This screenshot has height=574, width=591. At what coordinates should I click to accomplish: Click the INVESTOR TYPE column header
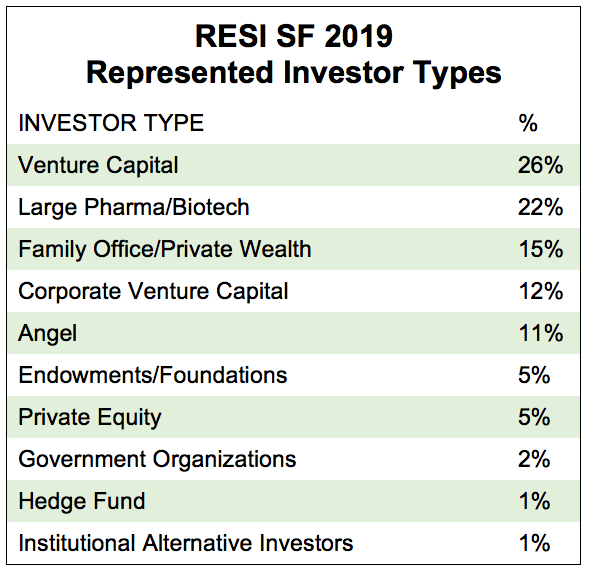coord(111,123)
